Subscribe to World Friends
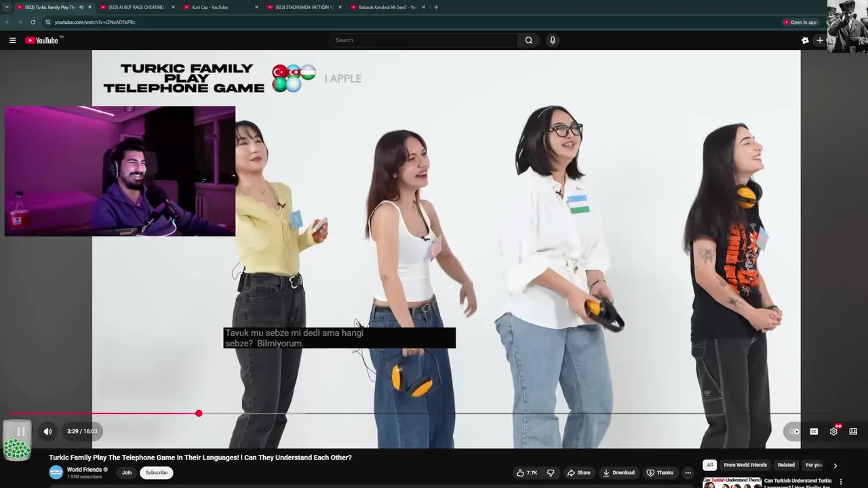 click(156, 472)
